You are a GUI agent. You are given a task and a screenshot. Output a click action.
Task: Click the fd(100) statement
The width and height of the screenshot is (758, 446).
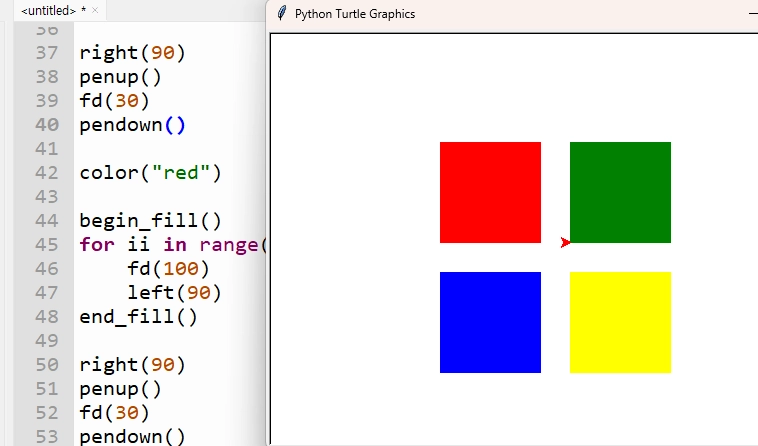pos(168,269)
